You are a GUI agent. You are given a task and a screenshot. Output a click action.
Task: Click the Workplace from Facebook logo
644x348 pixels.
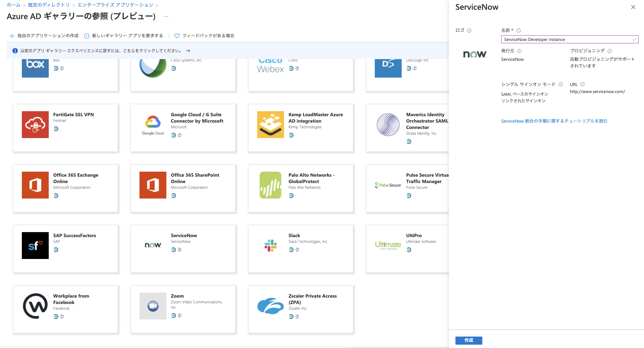click(x=35, y=306)
